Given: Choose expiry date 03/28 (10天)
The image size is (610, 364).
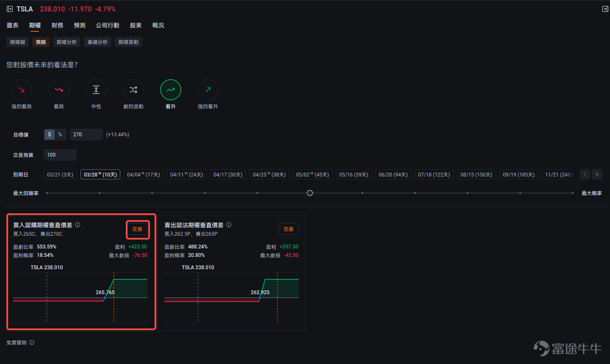Looking at the screenshot, I should pos(100,174).
